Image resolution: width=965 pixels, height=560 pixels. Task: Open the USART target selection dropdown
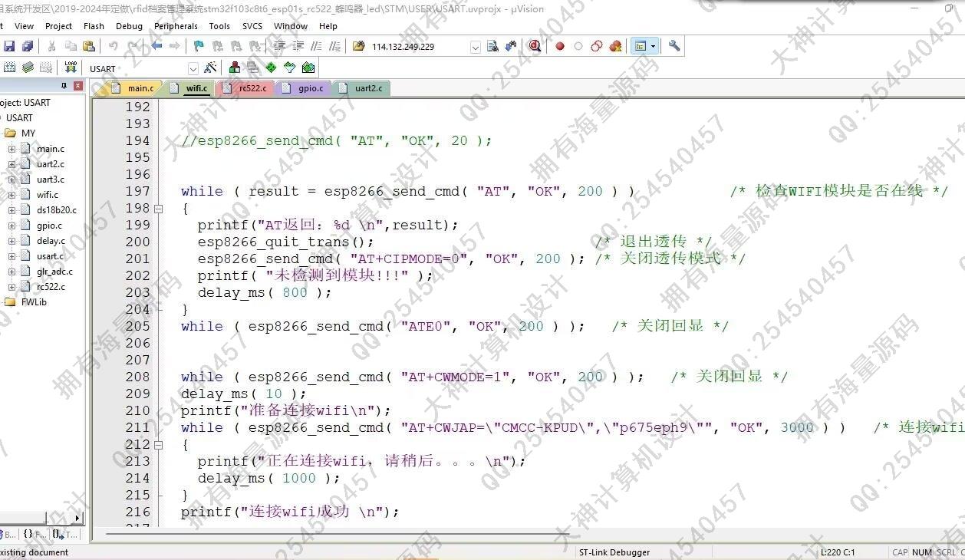pos(193,68)
